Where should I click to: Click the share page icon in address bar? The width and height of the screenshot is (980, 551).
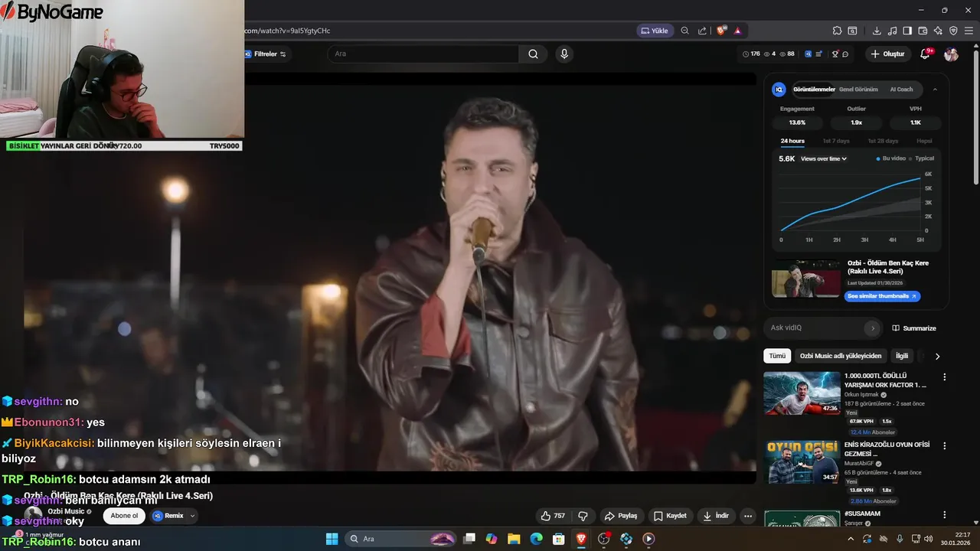coord(702,31)
